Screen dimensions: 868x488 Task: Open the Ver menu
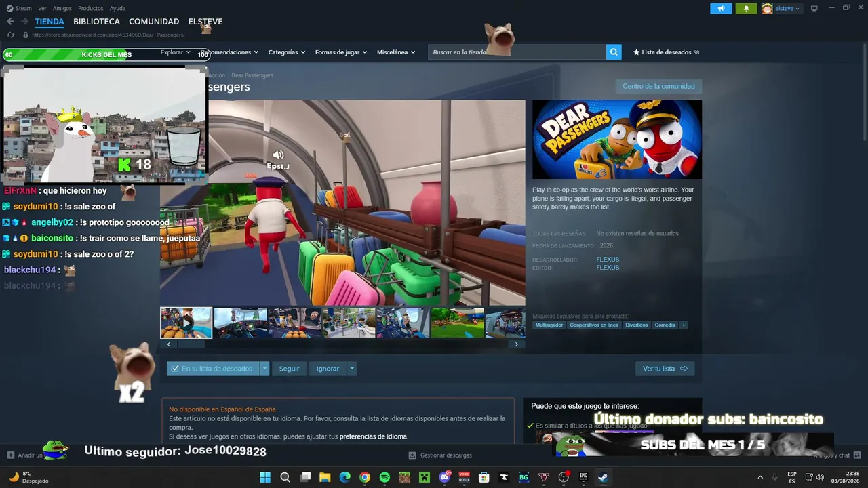42,8
